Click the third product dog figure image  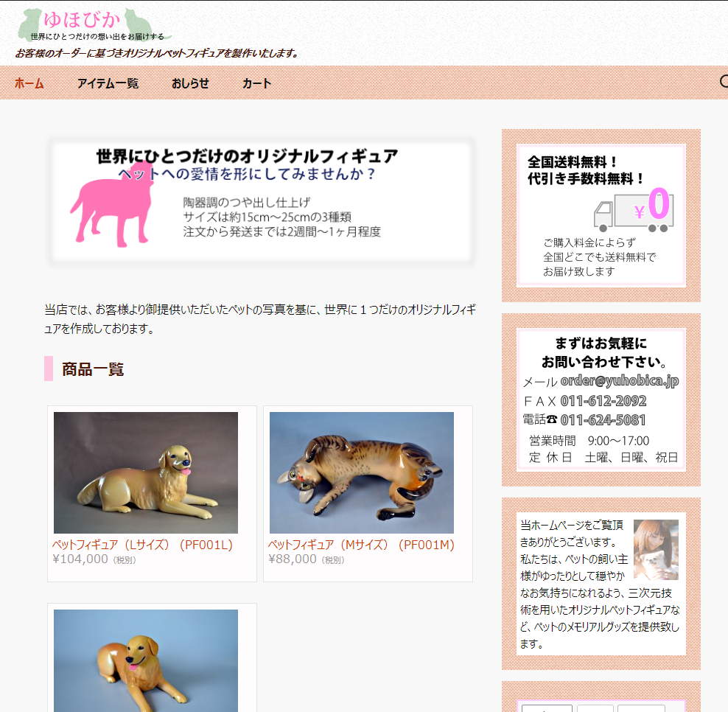coord(146,660)
